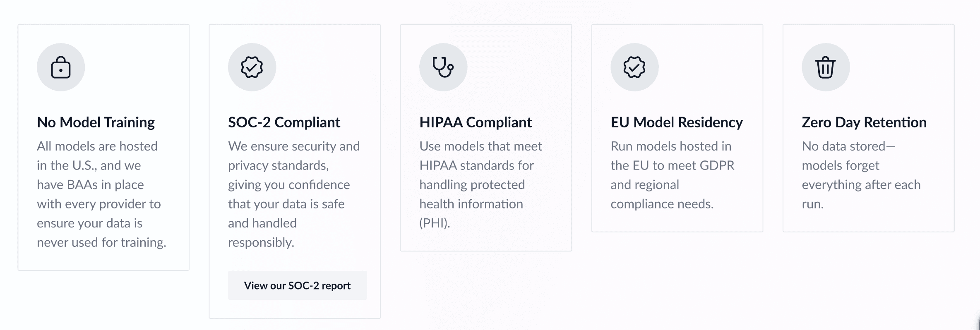Screen dimensions: 980x330
Task: Click the HIPAA Compliant heading
Action: tap(476, 122)
